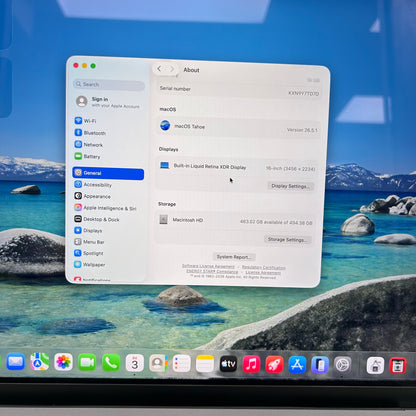Click Sign in with your Apple Account
416x416 pixels.
click(x=108, y=102)
